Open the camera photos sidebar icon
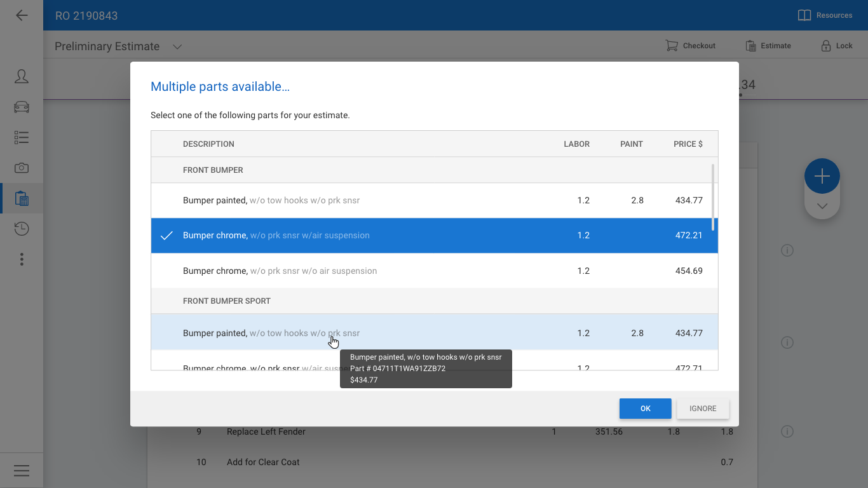The height and width of the screenshot is (488, 868). [x=22, y=168]
